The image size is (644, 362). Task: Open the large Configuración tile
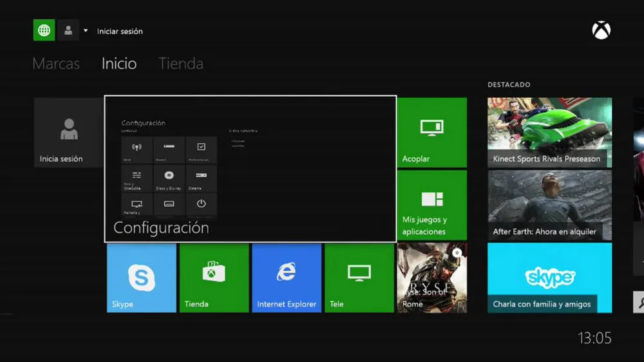(x=251, y=169)
